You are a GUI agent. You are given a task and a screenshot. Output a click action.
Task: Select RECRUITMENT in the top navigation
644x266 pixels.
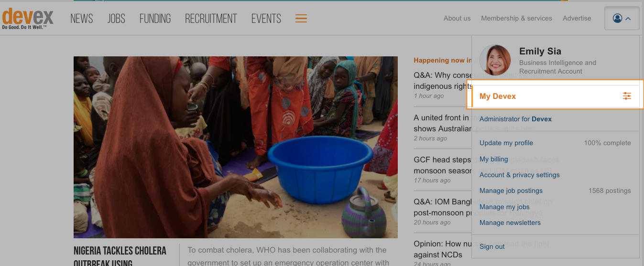coord(211,19)
